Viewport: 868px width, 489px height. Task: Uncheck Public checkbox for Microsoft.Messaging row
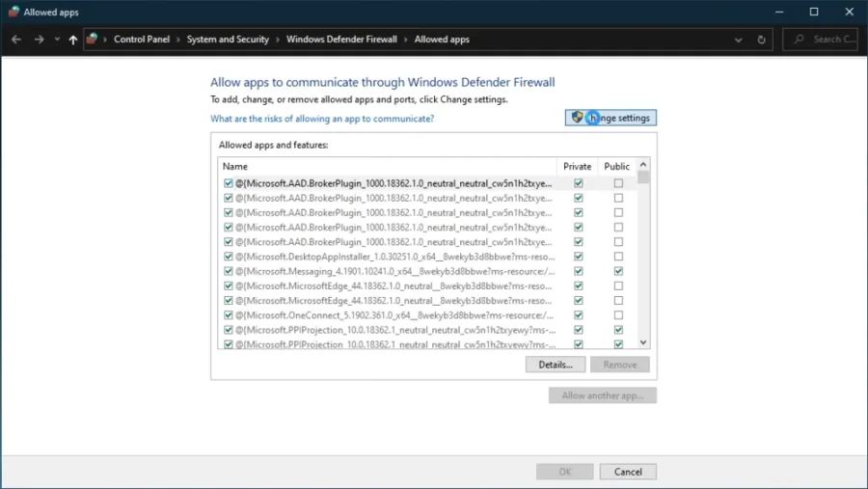[618, 271]
